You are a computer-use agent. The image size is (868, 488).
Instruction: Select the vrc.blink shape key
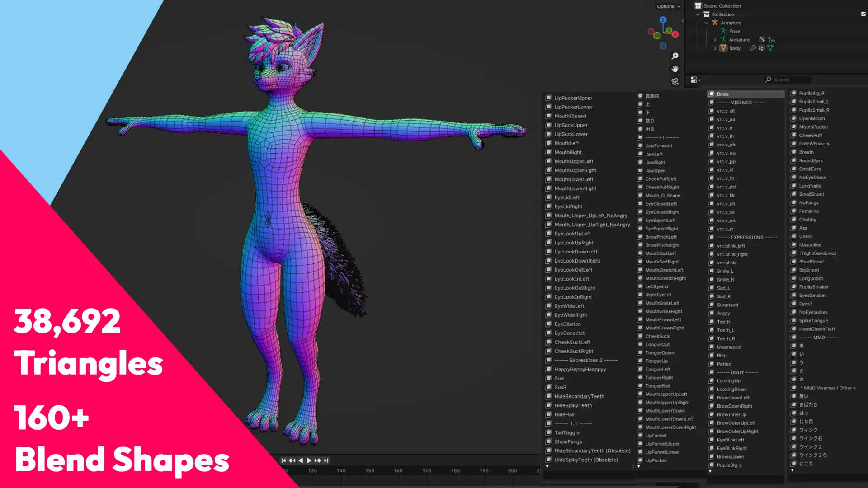[726, 263]
